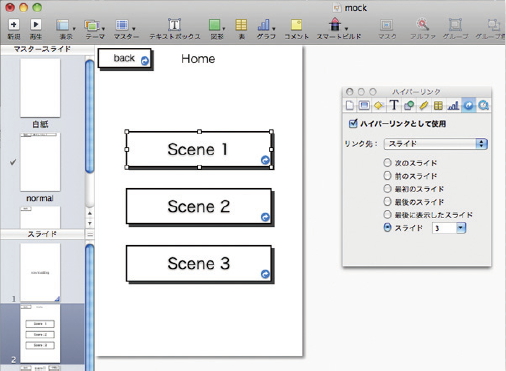Add a コメント comment note
This screenshot has width=506, height=371.
(296, 29)
